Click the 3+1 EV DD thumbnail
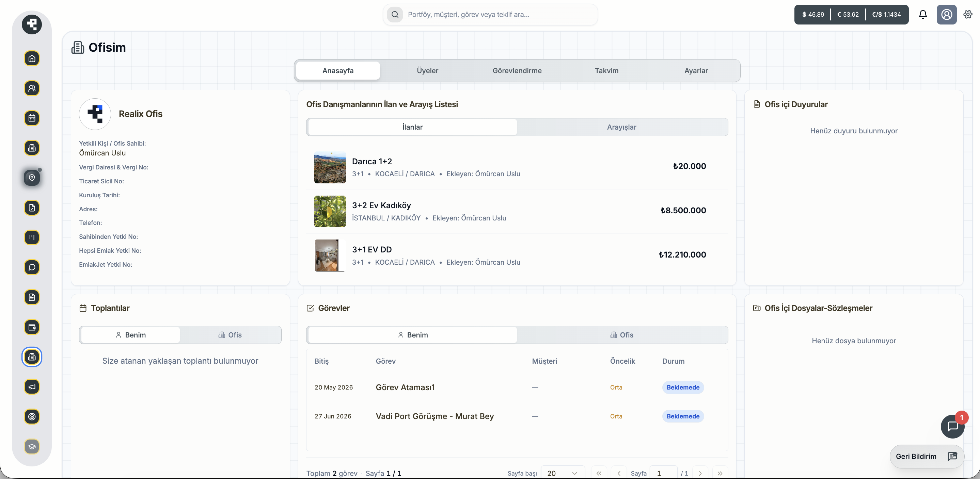 tap(330, 256)
